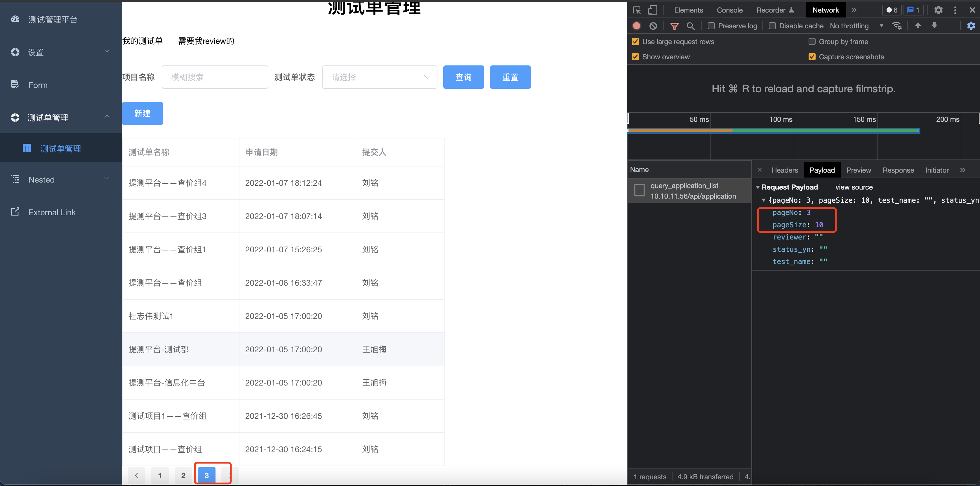This screenshot has width=980, height=486.
Task: Toggle the device toolbar icon
Action: (x=652, y=10)
